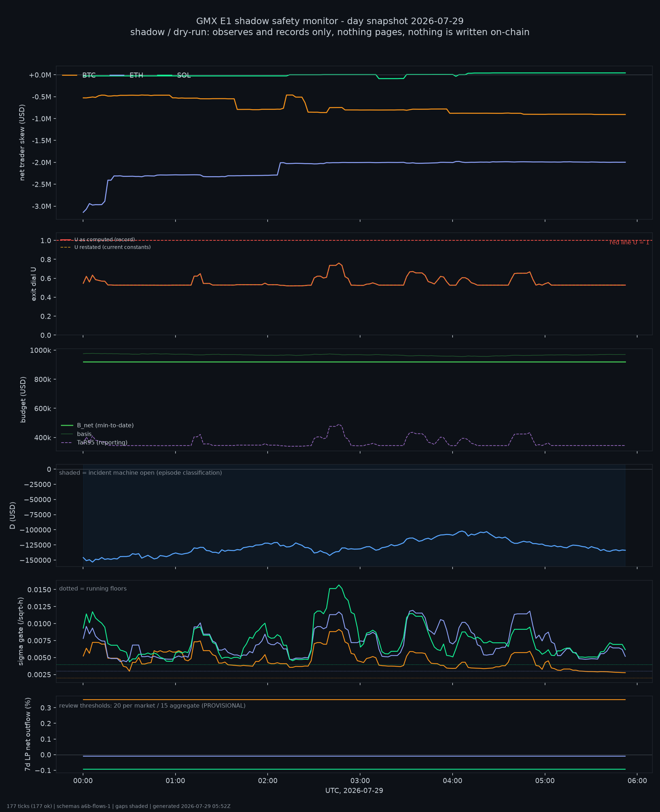Click the 'review thresholds' PROVISIONAL annotation

click(x=152, y=706)
